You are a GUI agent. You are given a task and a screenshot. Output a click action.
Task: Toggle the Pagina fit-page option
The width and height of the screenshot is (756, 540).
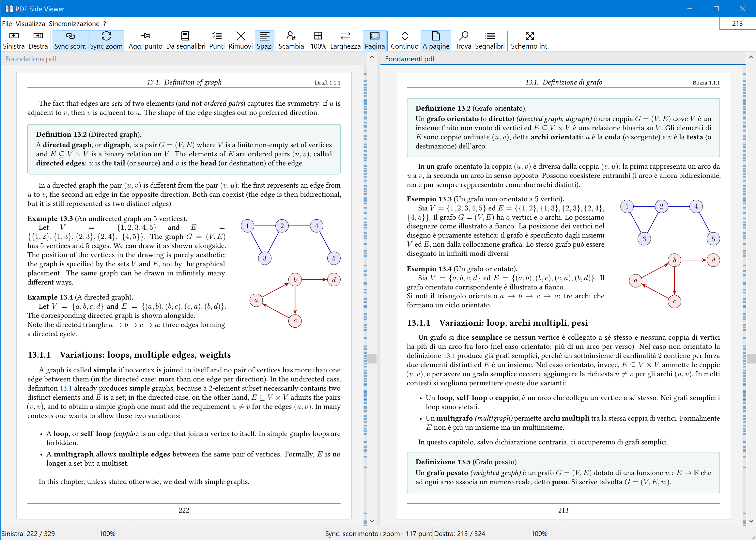point(375,40)
